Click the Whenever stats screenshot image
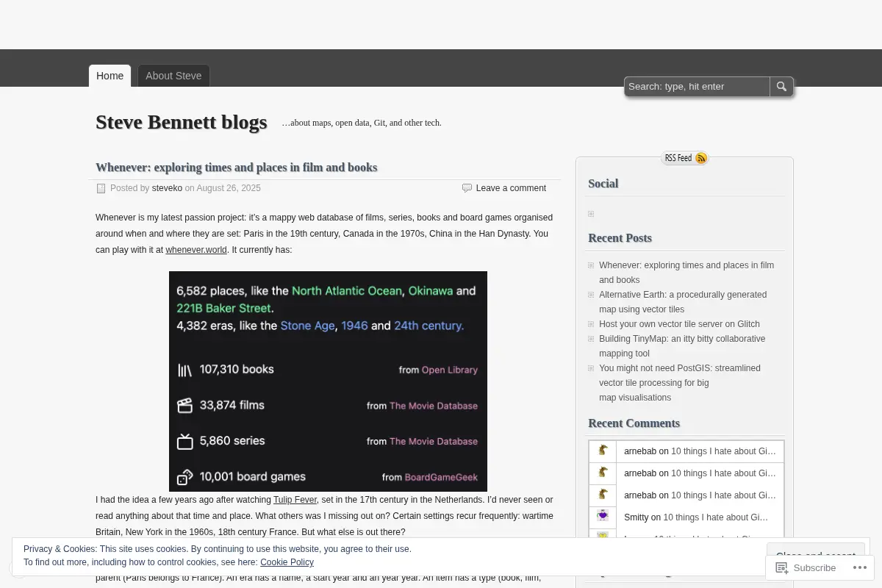The image size is (882, 588). (x=328, y=381)
